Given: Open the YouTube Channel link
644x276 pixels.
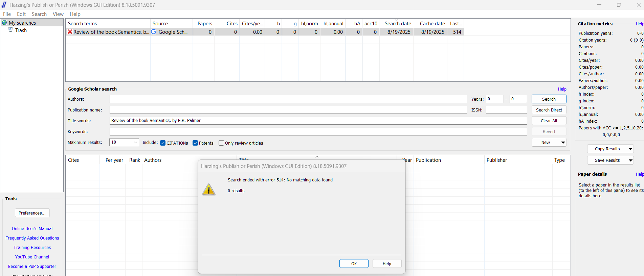Looking at the screenshot, I should (x=32, y=257).
